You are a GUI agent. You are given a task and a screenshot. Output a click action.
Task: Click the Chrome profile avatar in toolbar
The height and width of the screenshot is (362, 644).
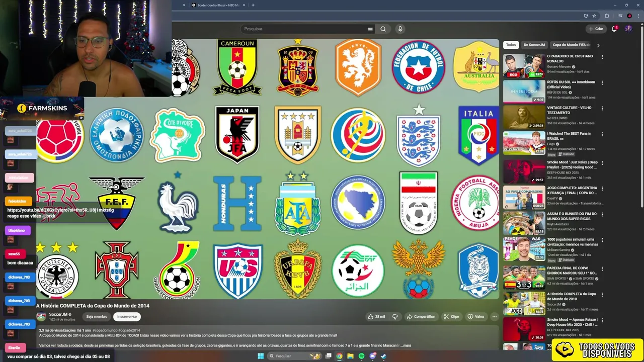click(629, 16)
